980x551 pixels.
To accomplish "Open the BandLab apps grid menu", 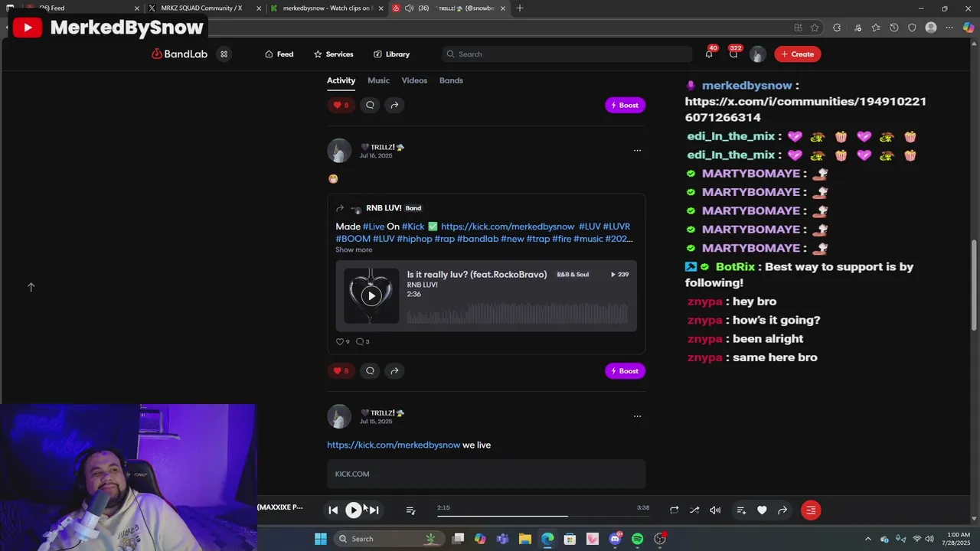I will coord(224,54).
